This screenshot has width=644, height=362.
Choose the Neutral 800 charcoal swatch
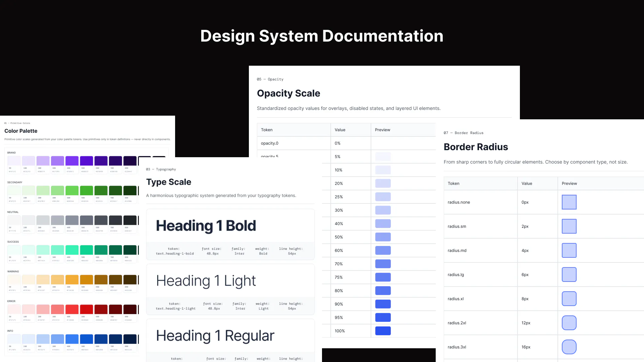point(130,220)
